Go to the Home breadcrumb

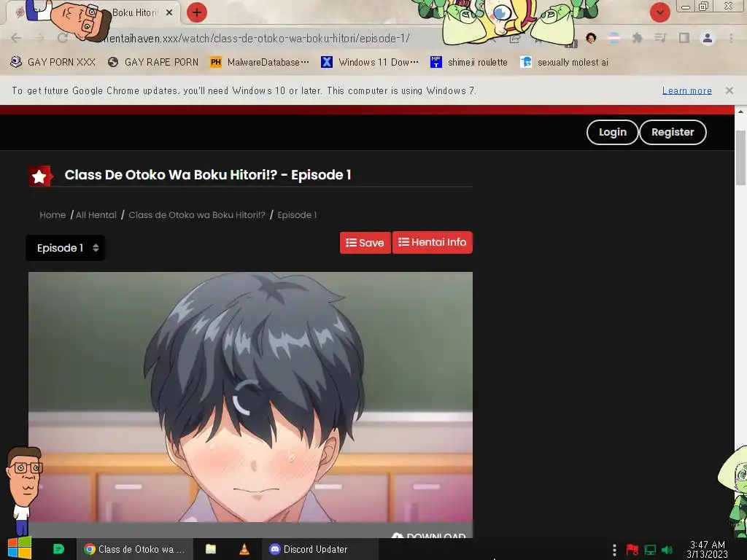tap(53, 215)
